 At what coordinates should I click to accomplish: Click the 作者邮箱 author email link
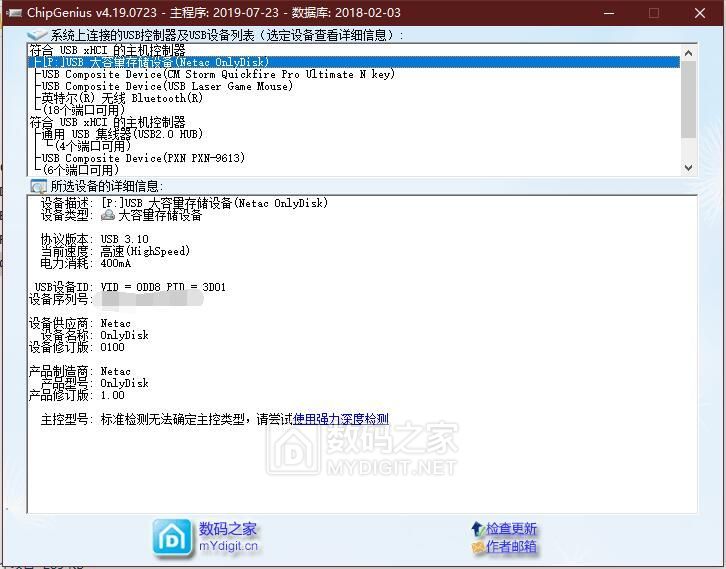click(x=511, y=547)
